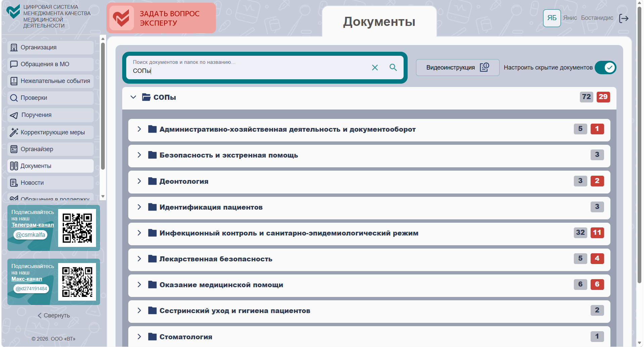Clear the search field with X
Viewport: 644px width, 347px height.
point(375,68)
